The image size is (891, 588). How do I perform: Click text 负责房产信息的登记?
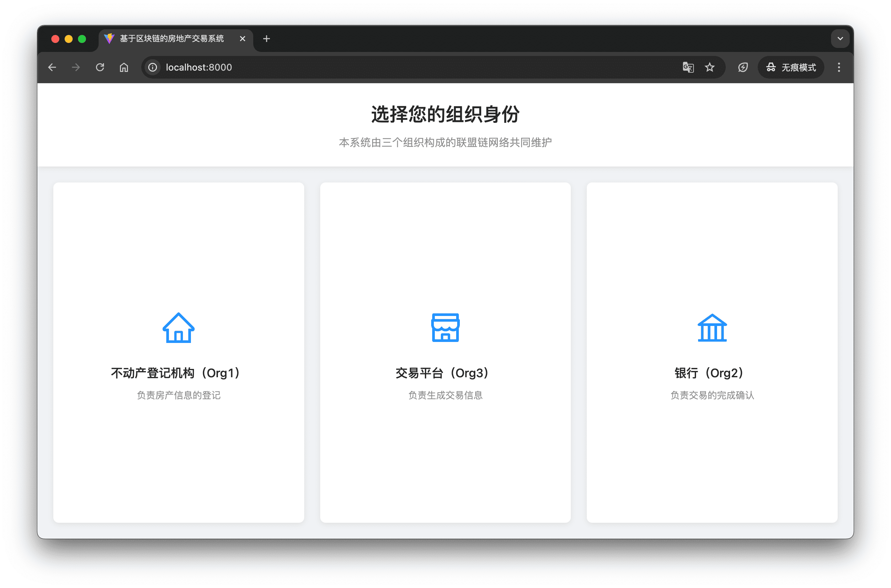coord(178,395)
